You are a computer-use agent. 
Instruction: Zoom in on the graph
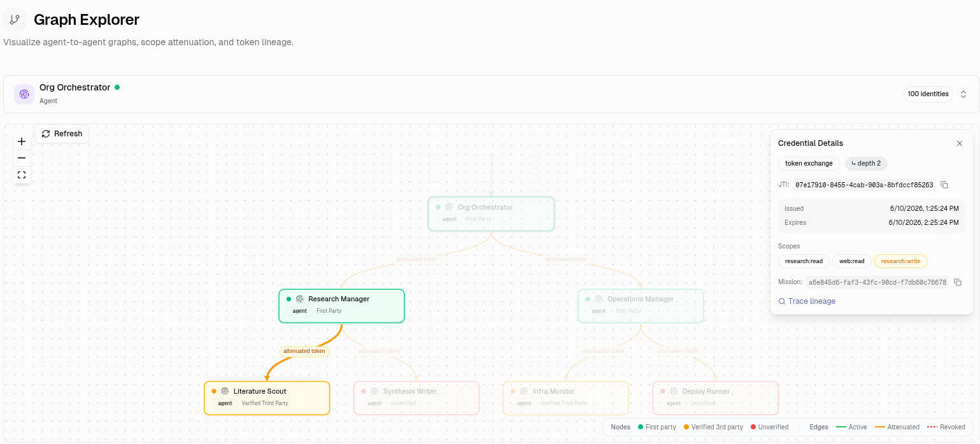tap(22, 141)
